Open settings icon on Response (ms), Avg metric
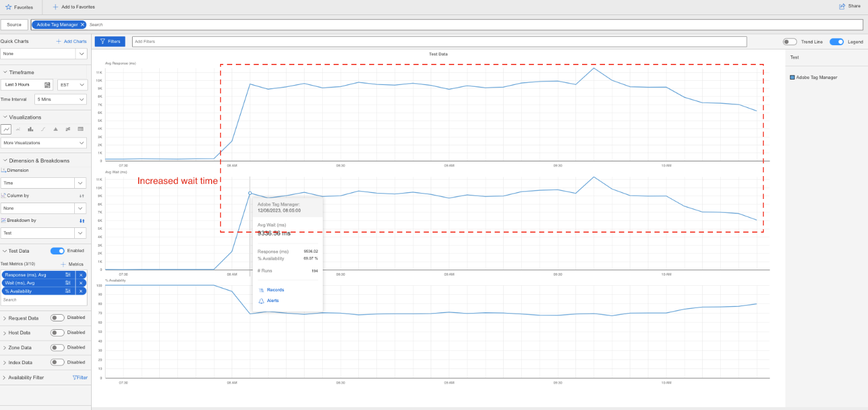The width and height of the screenshot is (868, 410). click(x=68, y=274)
